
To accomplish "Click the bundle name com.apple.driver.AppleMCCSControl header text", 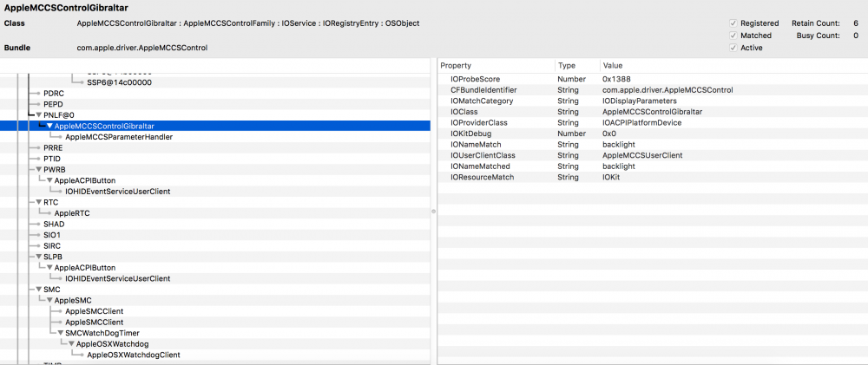I will point(142,48).
